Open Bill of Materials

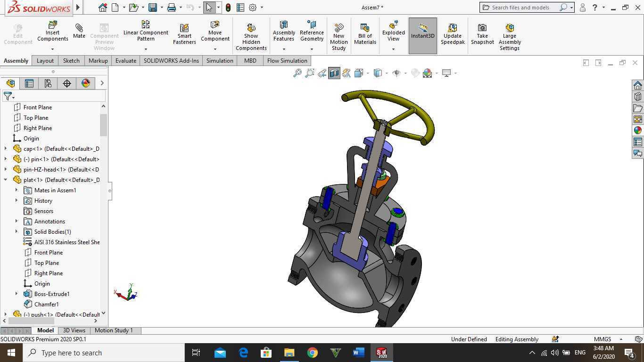pos(365,34)
